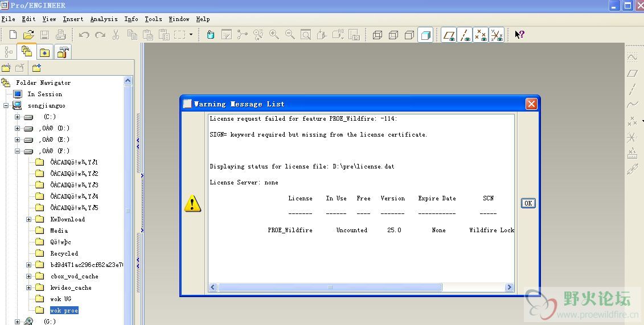Expand the (D:) drive node
This screenshot has width=644, height=325.
(17, 129)
